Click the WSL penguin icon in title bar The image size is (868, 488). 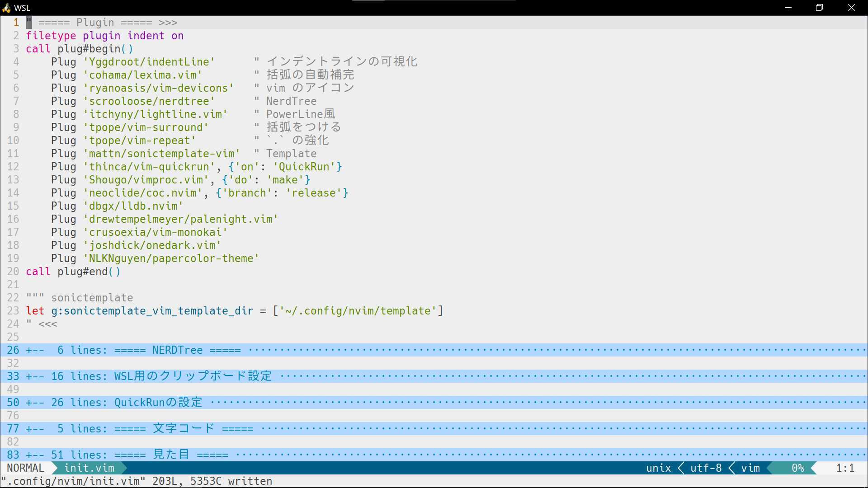[x=6, y=8]
